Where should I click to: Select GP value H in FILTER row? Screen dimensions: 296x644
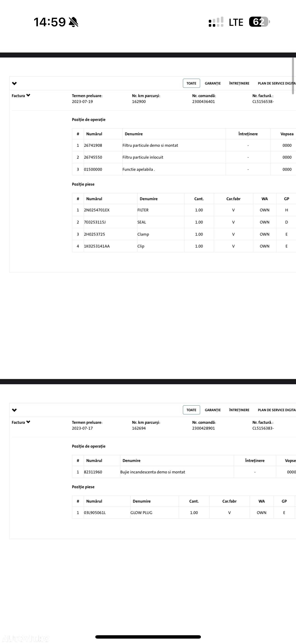pos(287,210)
